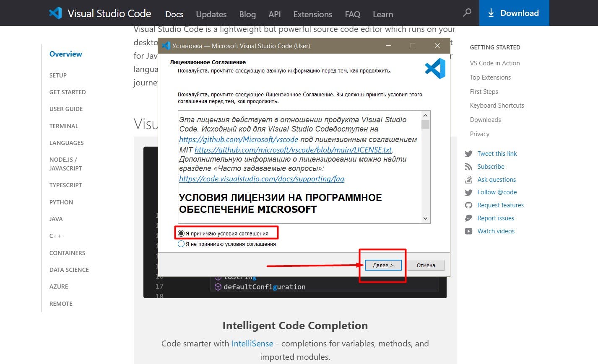Screen dimensions: 598x364
Task: Expand the SETUP docs section
Action: (x=58, y=75)
